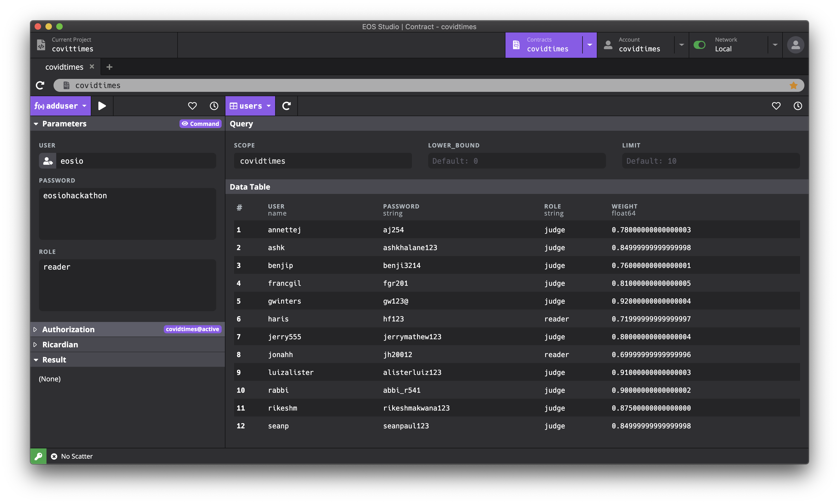Expand the Authorization section

tap(68, 330)
